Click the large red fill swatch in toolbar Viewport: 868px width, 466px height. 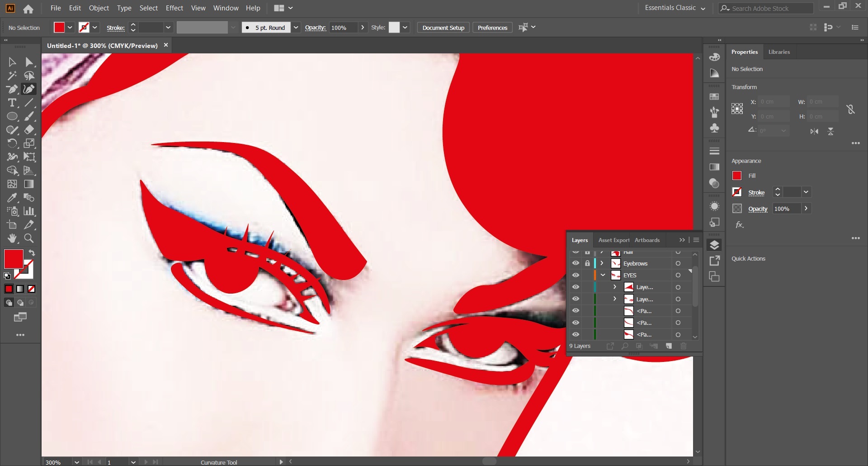tap(14, 259)
